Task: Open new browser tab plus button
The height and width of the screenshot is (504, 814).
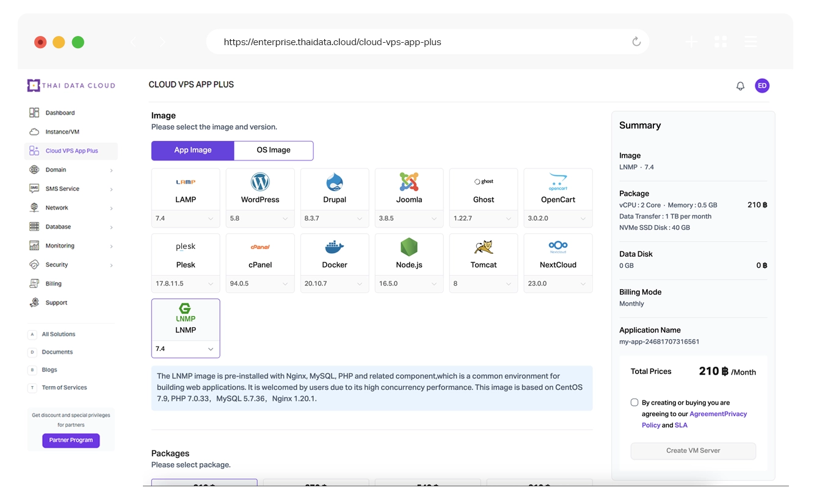Action: (x=691, y=41)
